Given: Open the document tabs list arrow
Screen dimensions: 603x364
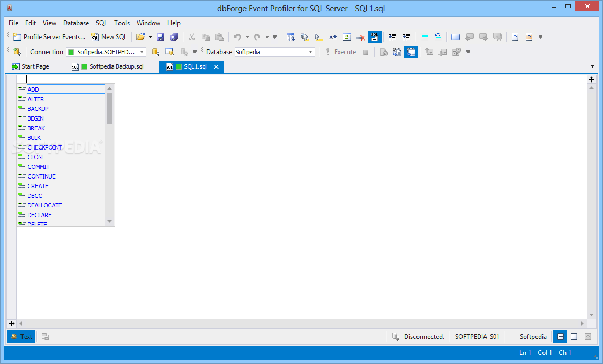Looking at the screenshot, I should 592,66.
